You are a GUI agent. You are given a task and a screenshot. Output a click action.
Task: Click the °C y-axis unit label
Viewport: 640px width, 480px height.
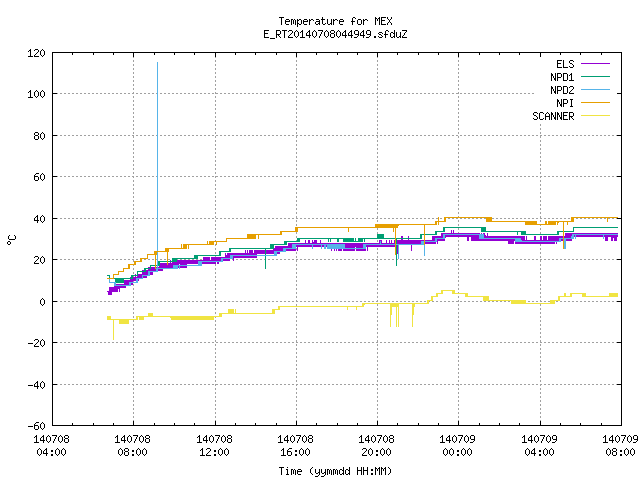pyautogui.click(x=11, y=240)
